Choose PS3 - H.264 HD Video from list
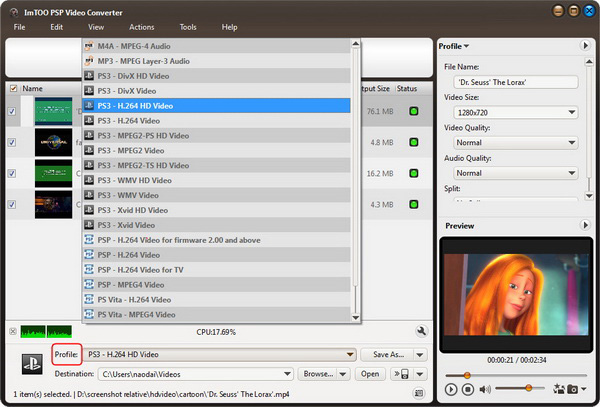 (x=216, y=106)
